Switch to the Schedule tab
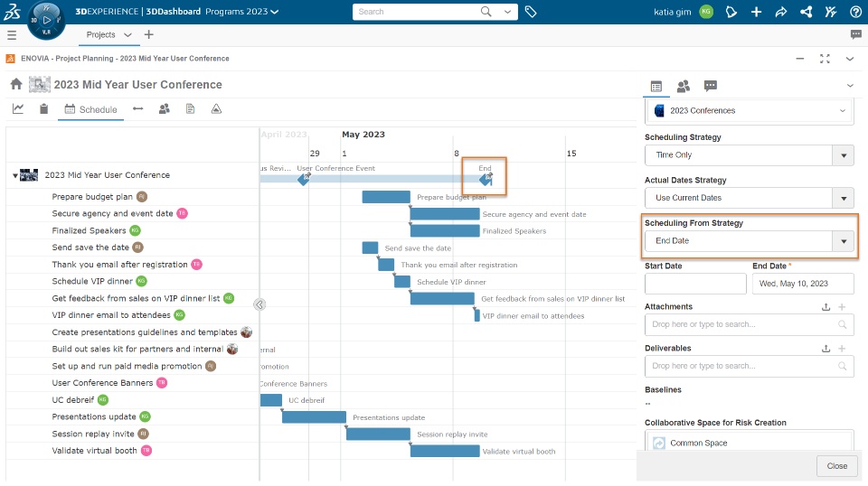Screen dimensions: 868x486 point(90,110)
